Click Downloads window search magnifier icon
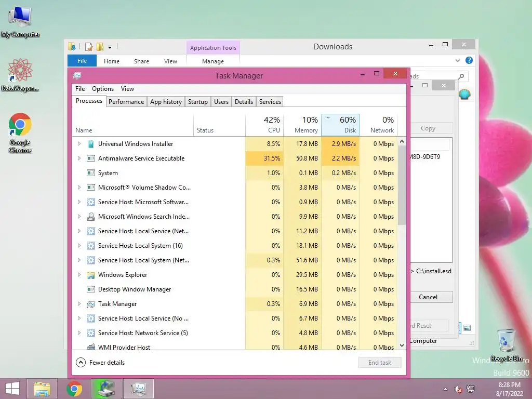532x399 pixels. (x=461, y=76)
